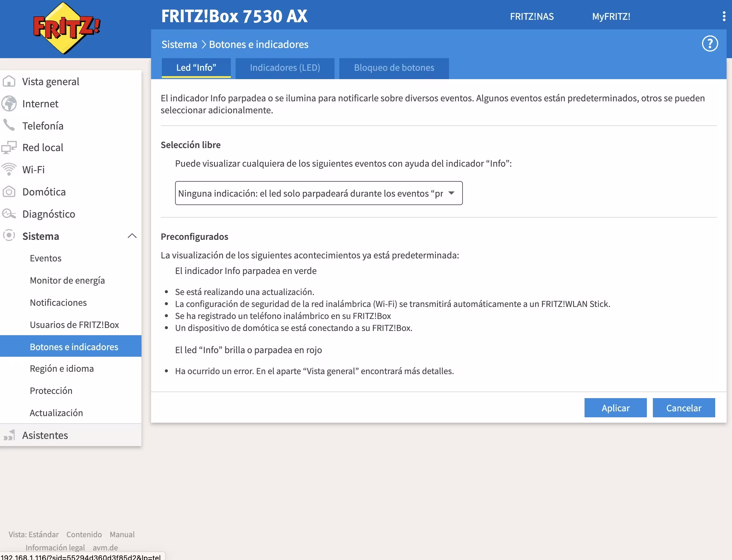Open the Eventos submenu item

pos(46,258)
